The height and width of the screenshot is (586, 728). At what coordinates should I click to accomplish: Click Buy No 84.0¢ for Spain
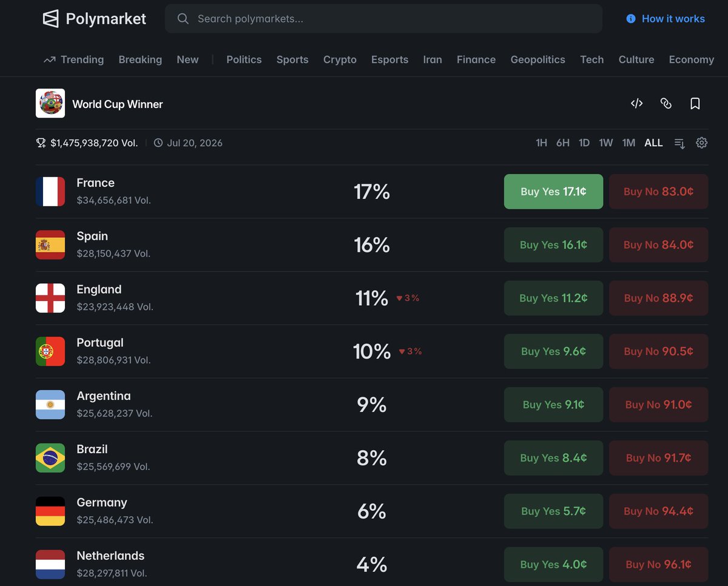coord(658,245)
